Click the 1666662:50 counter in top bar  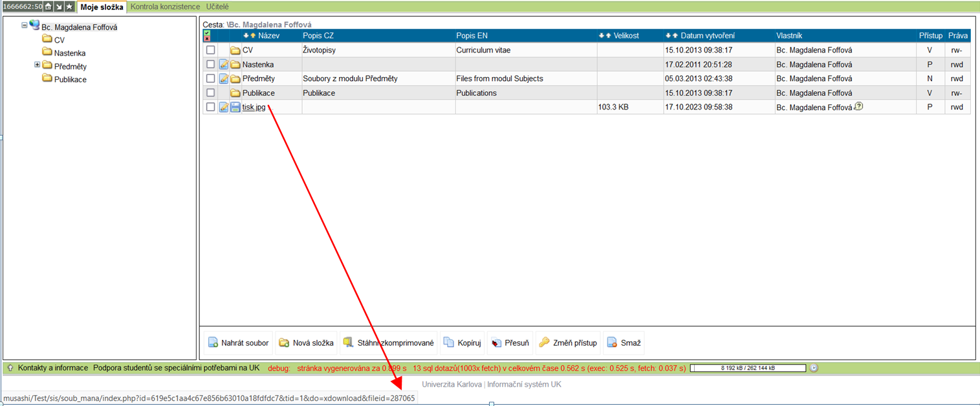21,6
